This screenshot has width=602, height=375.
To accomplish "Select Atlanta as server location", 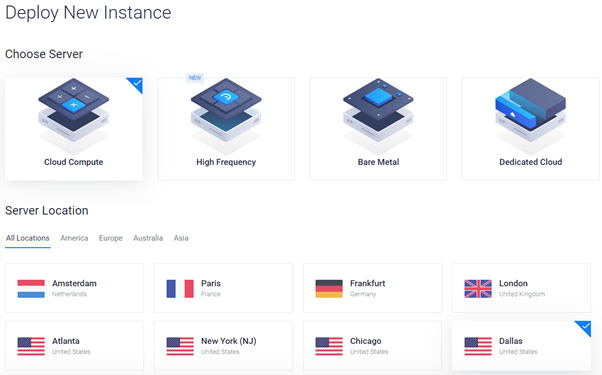I will [74, 345].
